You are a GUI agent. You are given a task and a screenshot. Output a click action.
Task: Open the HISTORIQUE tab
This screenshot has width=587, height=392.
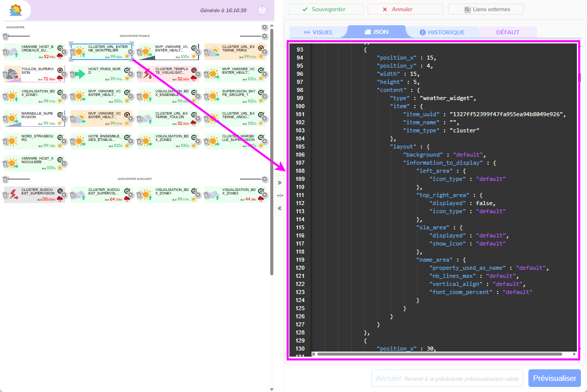442,32
